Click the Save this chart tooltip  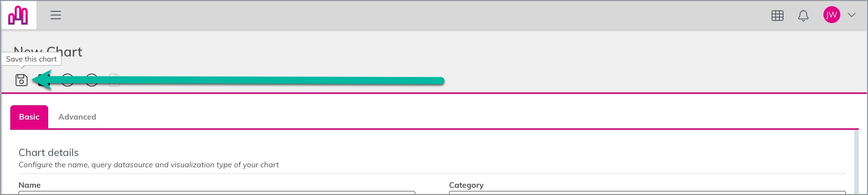[31, 59]
